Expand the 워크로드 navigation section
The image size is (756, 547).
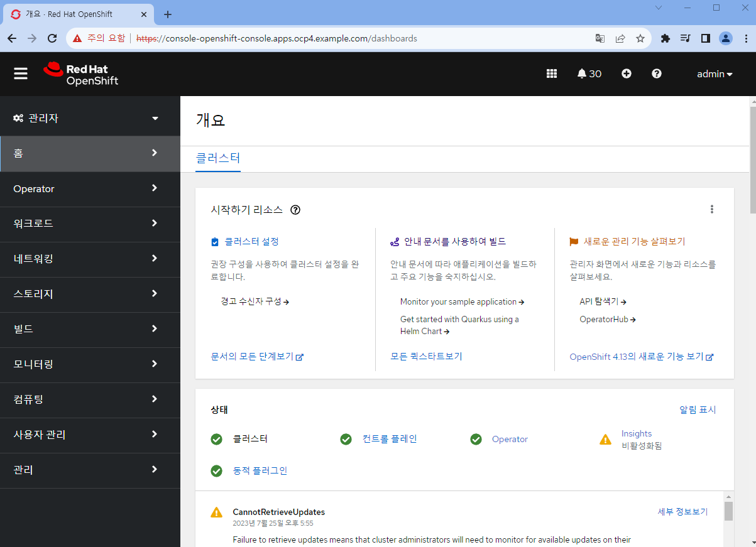tap(90, 224)
